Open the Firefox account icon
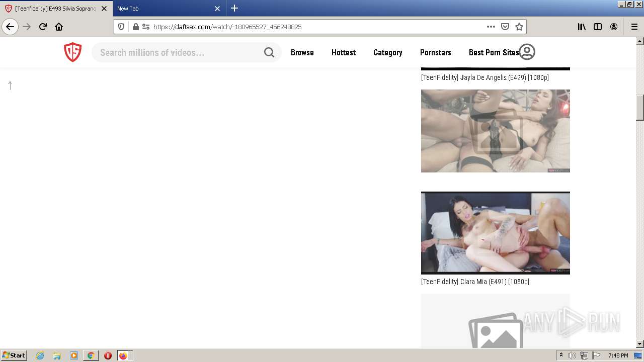This screenshot has width=644, height=362. [614, 27]
